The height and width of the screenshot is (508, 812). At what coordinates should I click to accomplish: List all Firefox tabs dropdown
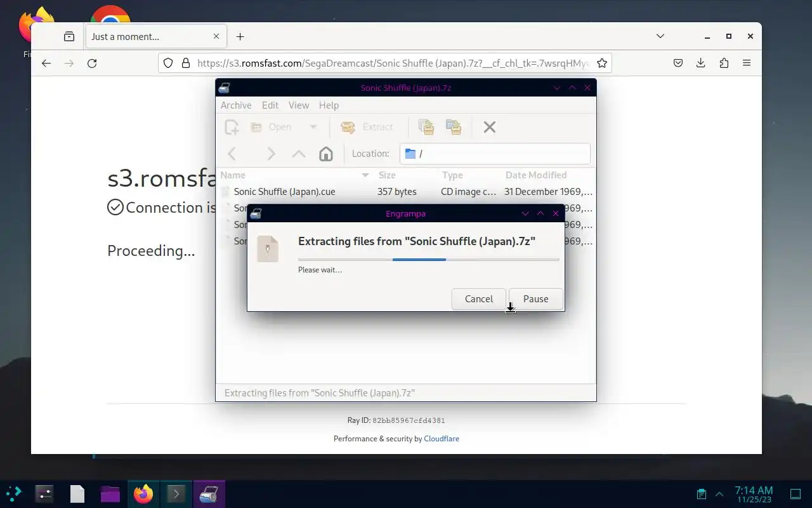point(660,37)
